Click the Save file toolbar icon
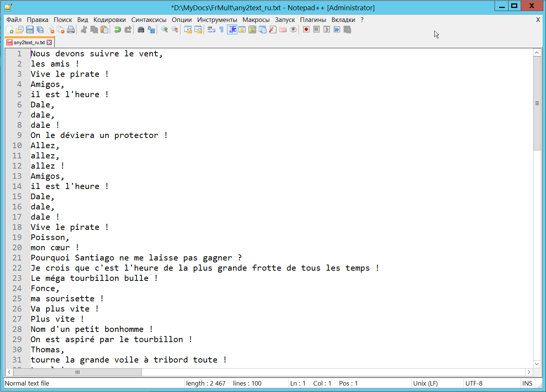The width and height of the screenshot is (546, 392). click(30, 29)
